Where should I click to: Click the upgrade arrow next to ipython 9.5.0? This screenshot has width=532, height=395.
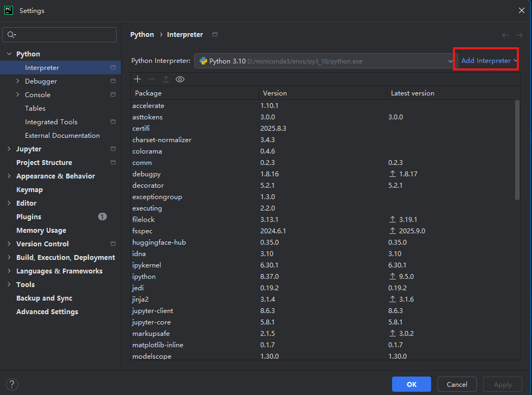point(393,276)
